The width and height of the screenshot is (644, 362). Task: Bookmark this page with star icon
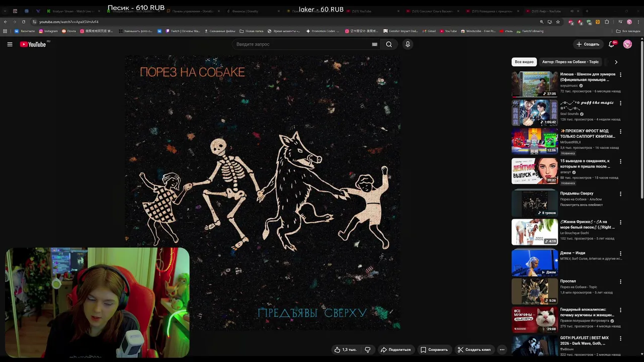pos(558,22)
